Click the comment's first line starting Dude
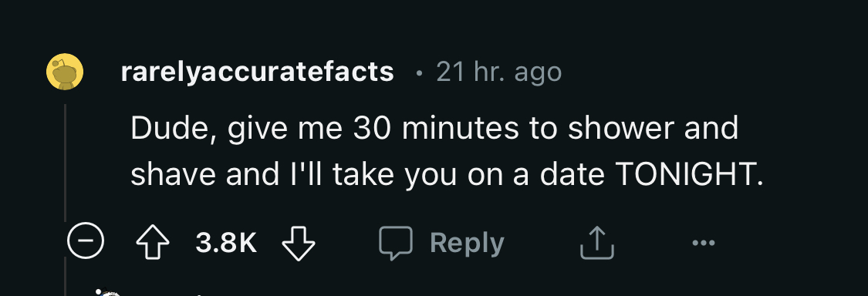Viewport: 868px width, 296px height. (x=434, y=129)
